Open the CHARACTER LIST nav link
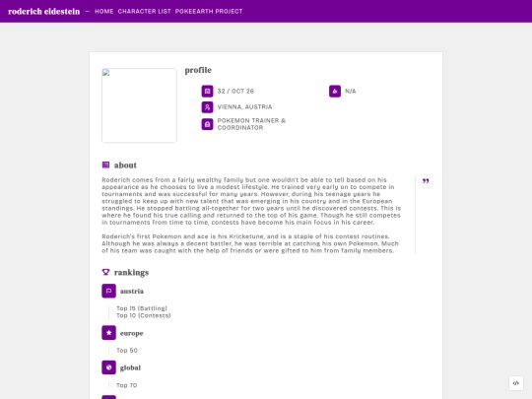 tap(144, 12)
